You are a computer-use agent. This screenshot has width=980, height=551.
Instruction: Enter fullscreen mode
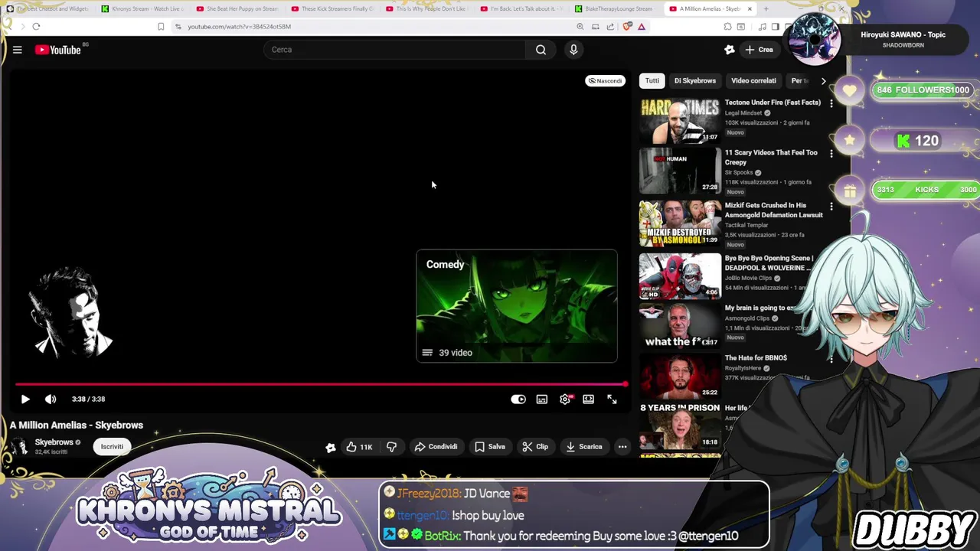pos(612,399)
